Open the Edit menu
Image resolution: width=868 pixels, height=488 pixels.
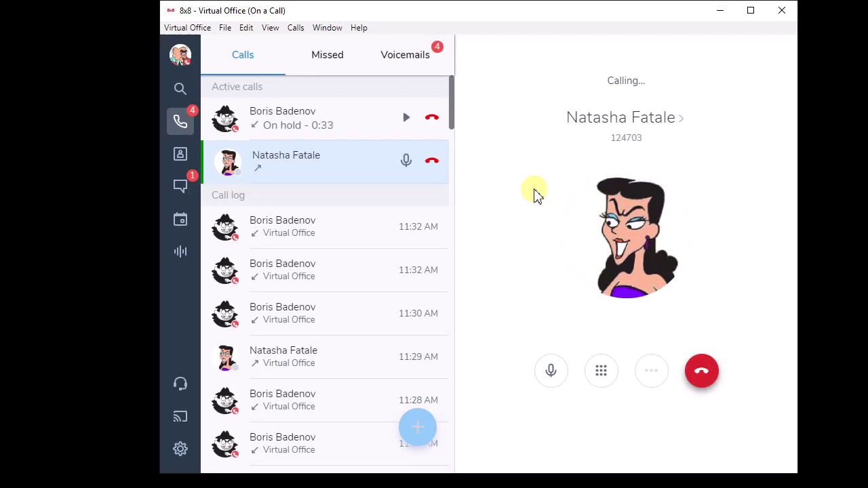[246, 28]
